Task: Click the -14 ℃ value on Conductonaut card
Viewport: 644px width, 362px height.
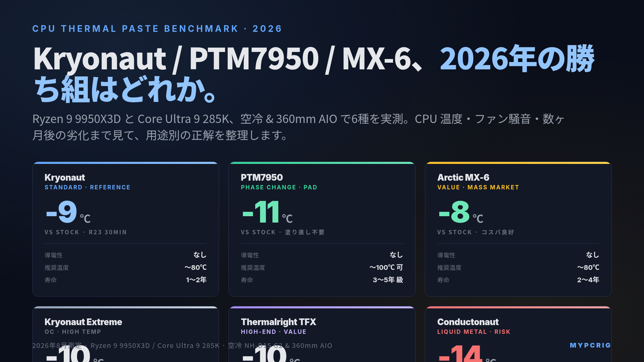Action: (x=467, y=354)
